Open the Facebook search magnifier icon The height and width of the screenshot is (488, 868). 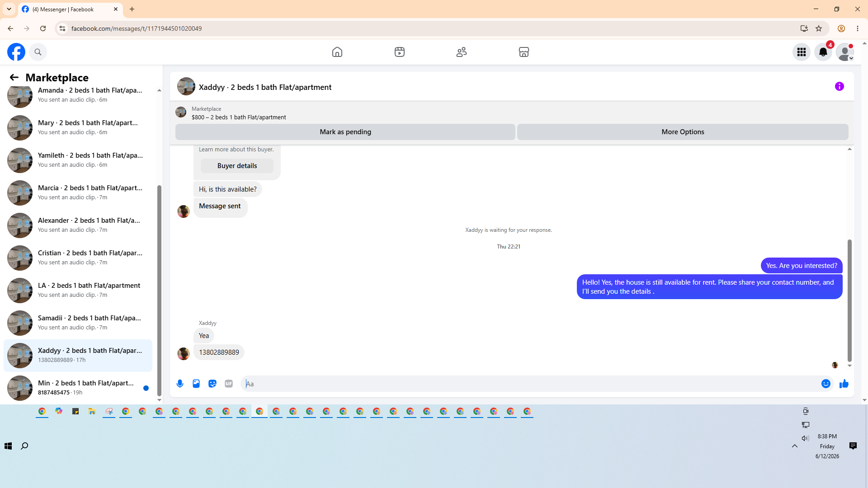click(38, 52)
